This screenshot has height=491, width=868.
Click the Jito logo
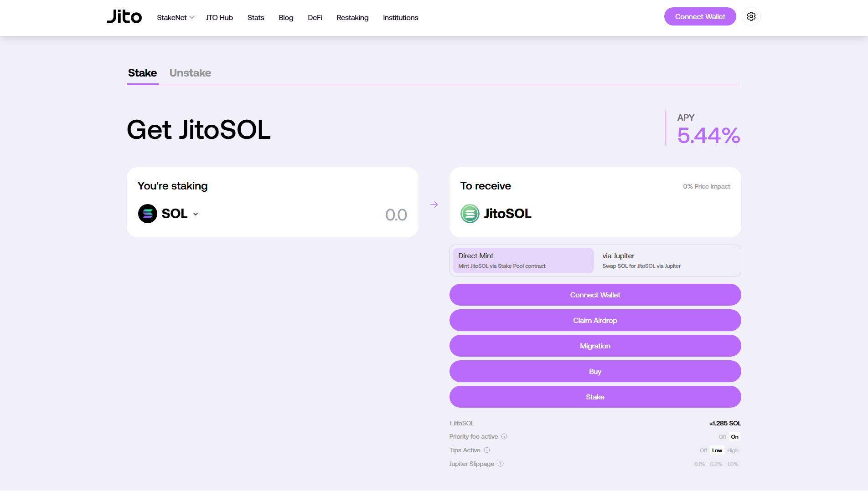tap(124, 17)
